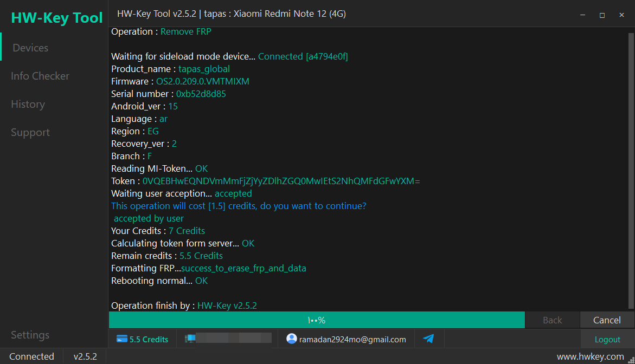635x364 pixels.
Task: Click the Remain credits 5.5 Credits line
Action: pyautogui.click(x=167, y=256)
